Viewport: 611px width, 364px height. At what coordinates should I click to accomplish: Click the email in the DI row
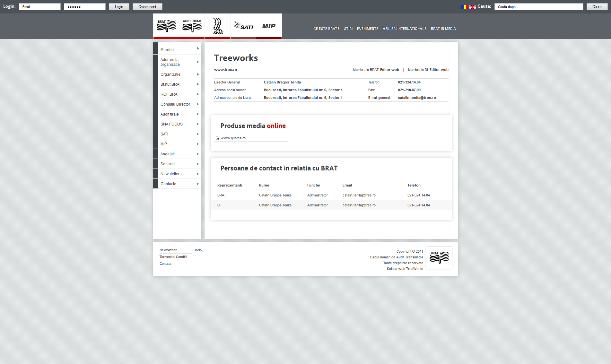click(x=359, y=205)
